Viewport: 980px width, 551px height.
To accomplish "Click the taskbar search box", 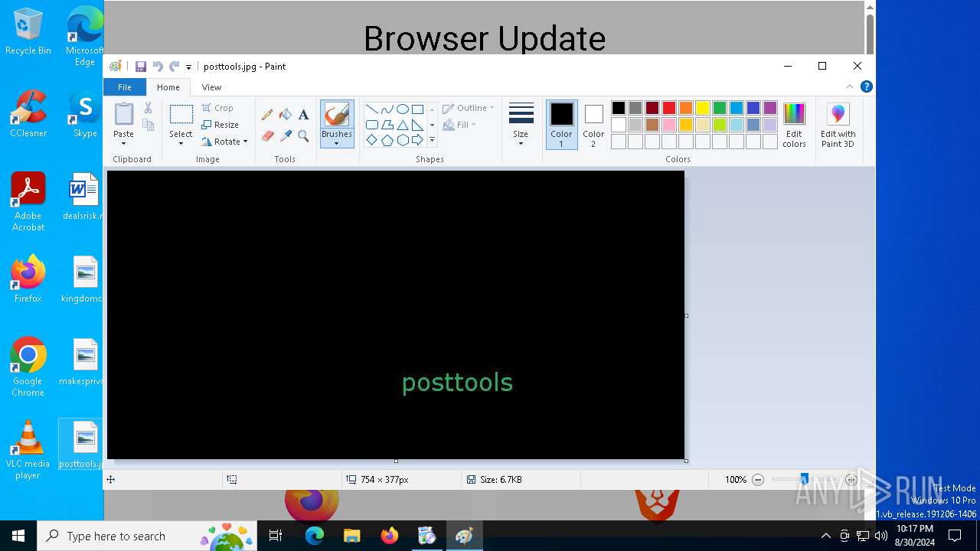I will click(145, 536).
